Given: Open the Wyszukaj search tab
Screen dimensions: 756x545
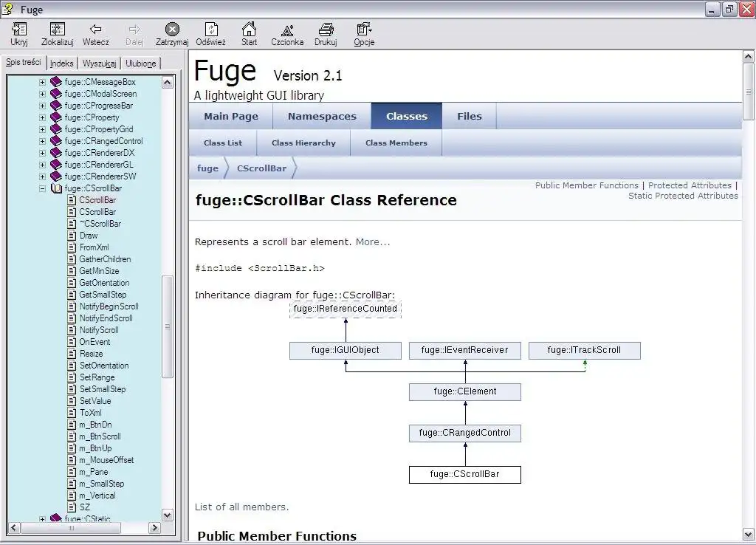Looking at the screenshot, I should pyautogui.click(x=99, y=64).
